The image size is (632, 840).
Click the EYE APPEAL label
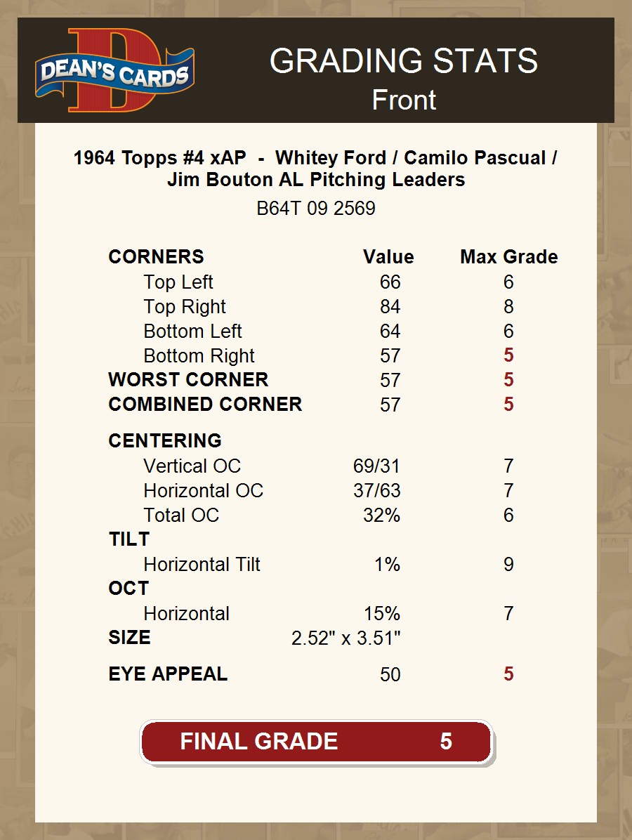[168, 674]
